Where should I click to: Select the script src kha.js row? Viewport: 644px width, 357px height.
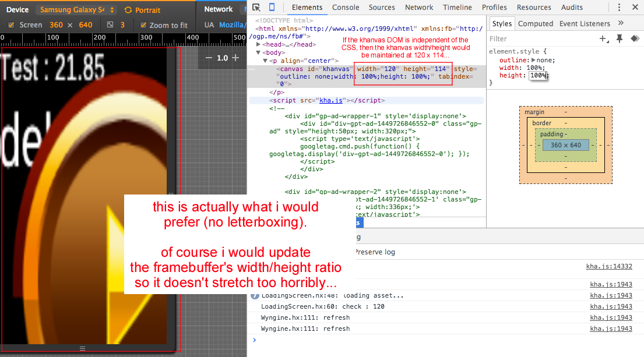point(366,100)
